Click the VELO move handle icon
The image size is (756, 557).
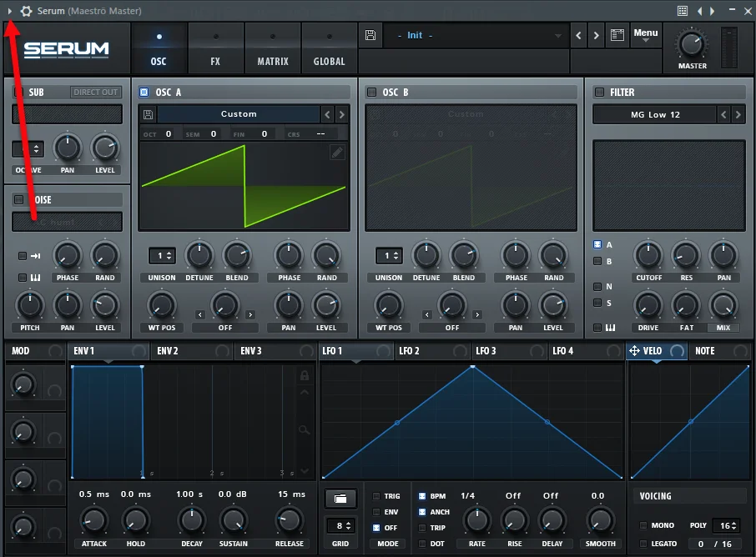click(634, 351)
